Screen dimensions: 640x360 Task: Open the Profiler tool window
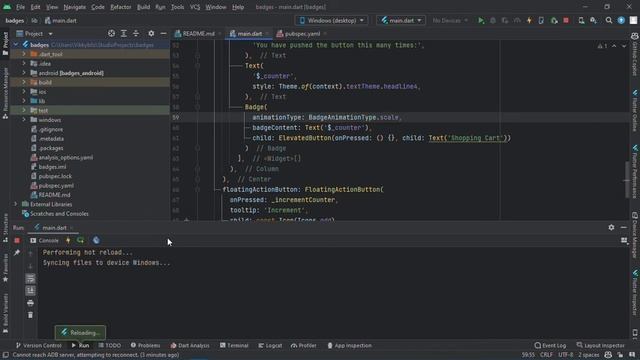[304, 345]
